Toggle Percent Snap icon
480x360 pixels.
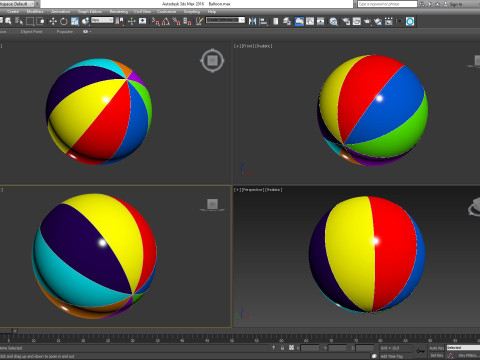pyautogui.click(x=177, y=21)
